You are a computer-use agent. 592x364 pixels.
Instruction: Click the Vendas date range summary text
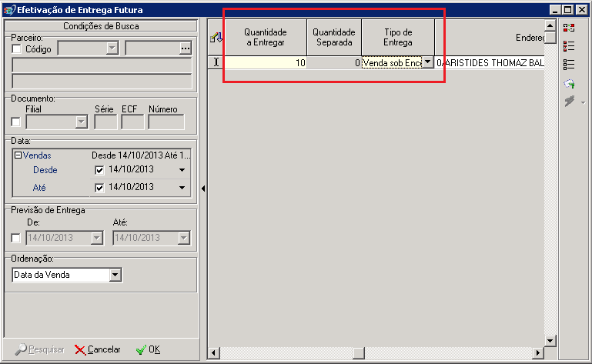pos(141,155)
